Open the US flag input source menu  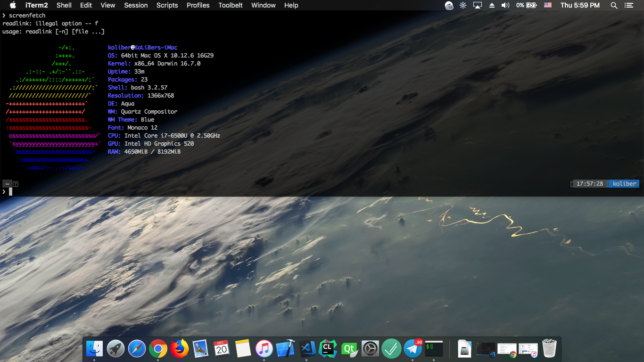[x=547, y=5]
